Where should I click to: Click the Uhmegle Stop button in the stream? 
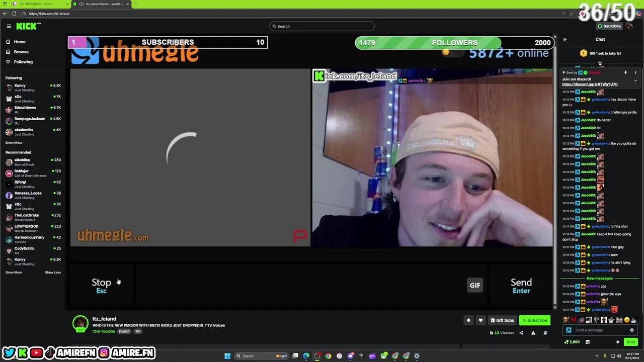pos(101,285)
